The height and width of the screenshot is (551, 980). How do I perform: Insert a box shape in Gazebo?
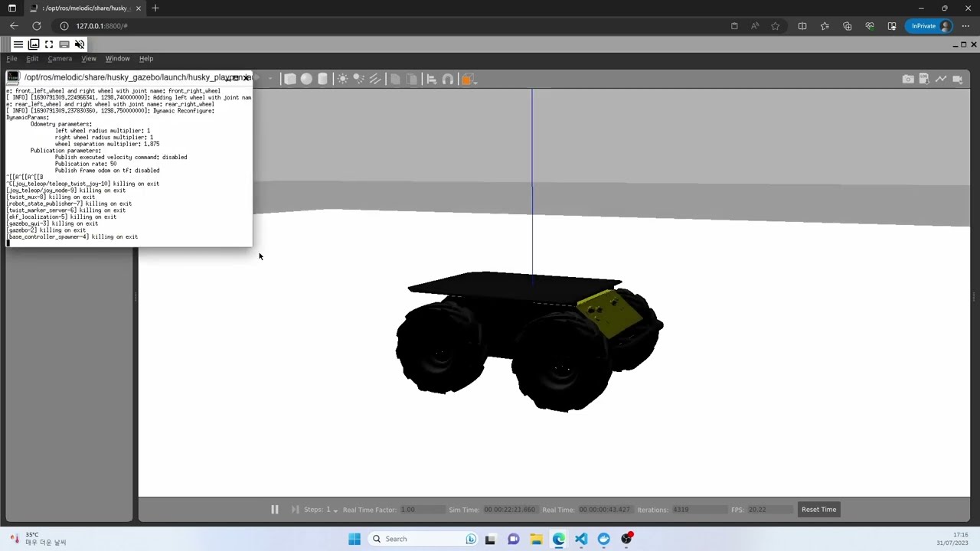(290, 79)
